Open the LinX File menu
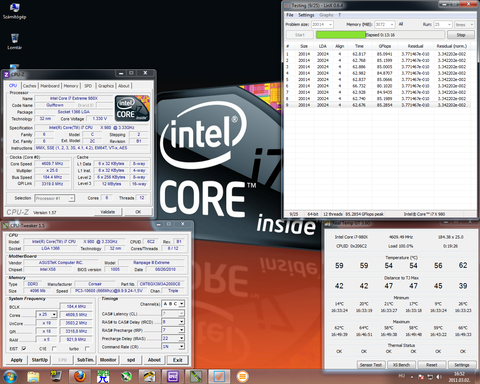The height and width of the screenshot is (384, 480). point(290,15)
